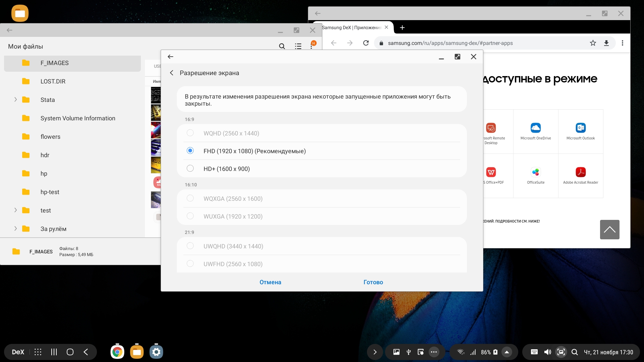Select the FHD (1920 x 1080) option
The image size is (644, 362).
pos(190,151)
